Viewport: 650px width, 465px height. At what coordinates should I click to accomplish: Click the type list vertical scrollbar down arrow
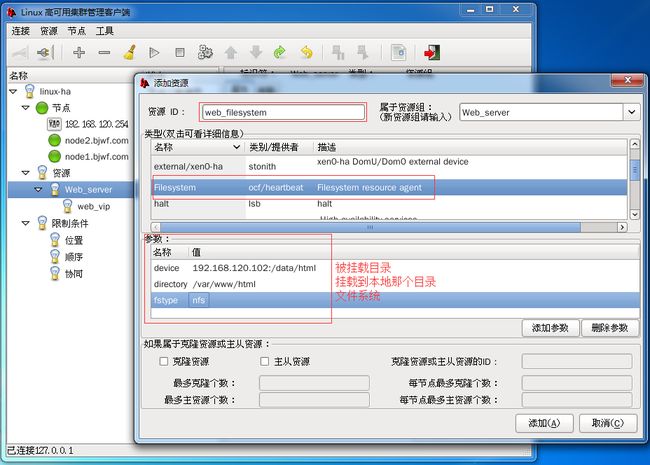tap(634, 214)
